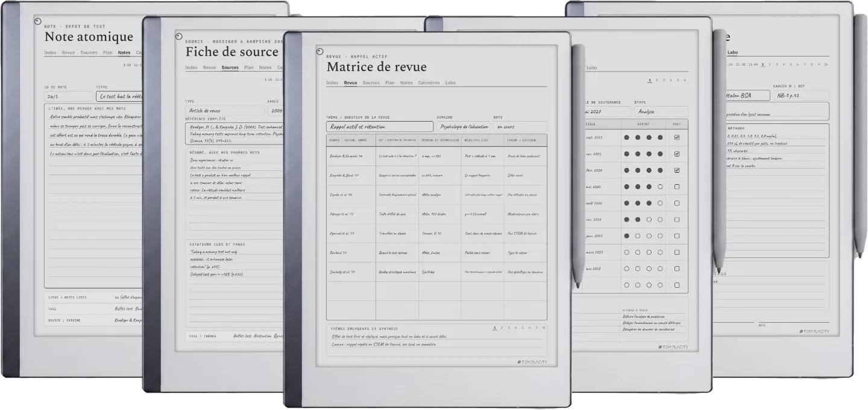Click the Thème field 'Rappel actif et rétention'
The image size is (868, 410).
[x=380, y=127]
